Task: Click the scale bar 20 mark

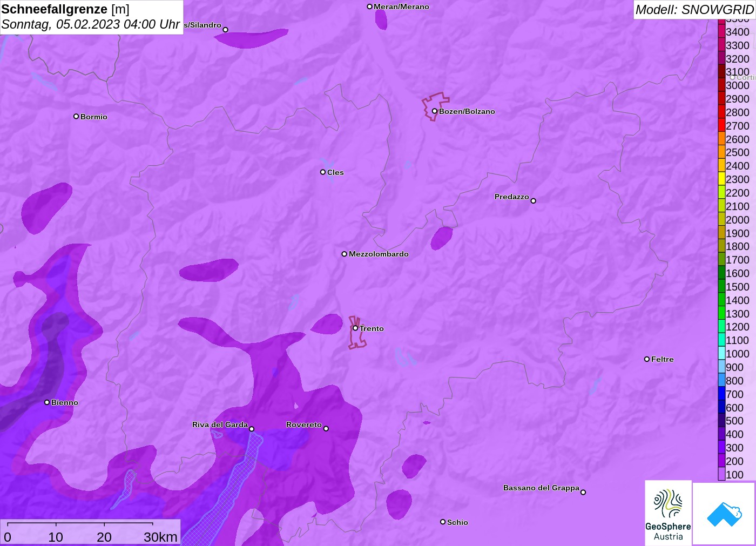Action: [x=104, y=537]
